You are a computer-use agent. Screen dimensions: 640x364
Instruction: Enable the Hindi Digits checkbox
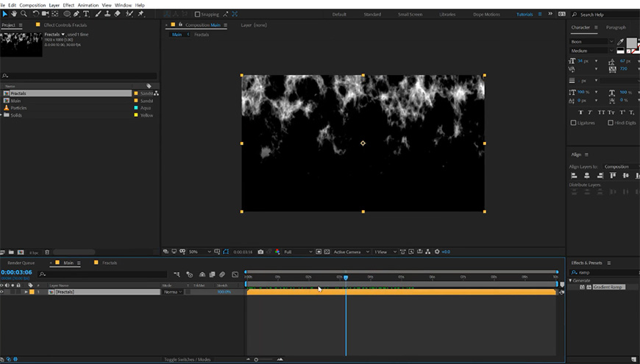point(611,123)
